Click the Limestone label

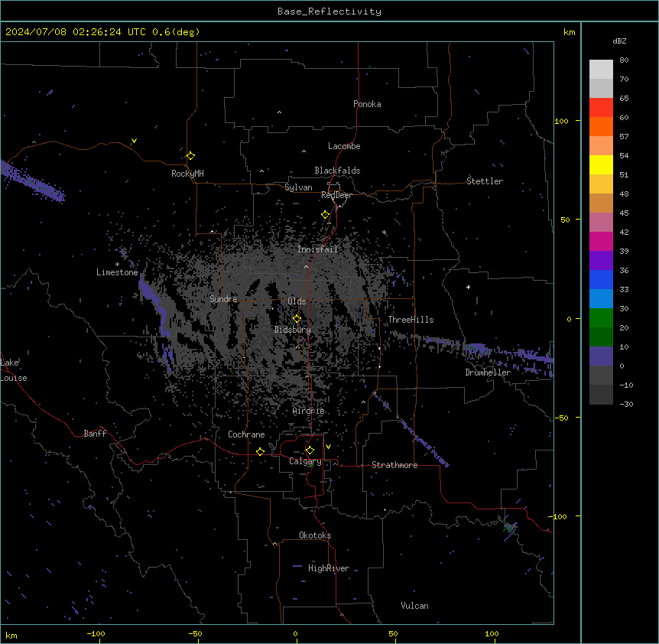(x=117, y=272)
